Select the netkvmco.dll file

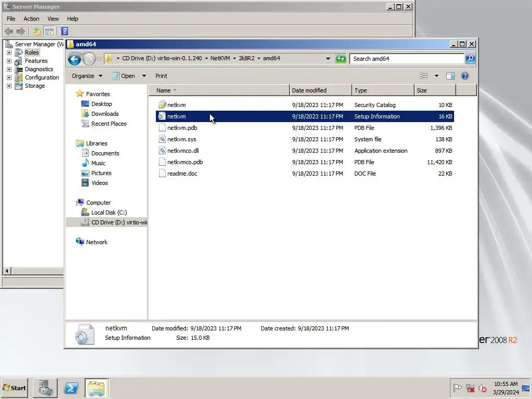[x=304, y=151]
